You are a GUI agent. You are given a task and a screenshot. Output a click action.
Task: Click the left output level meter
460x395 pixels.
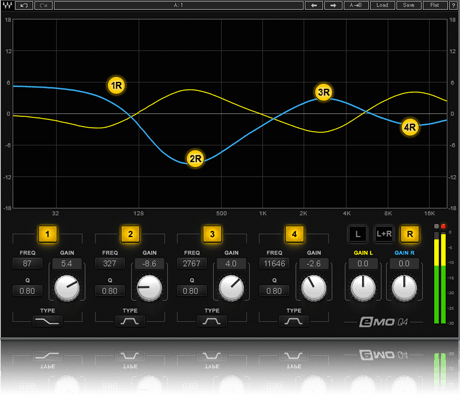[436, 278]
